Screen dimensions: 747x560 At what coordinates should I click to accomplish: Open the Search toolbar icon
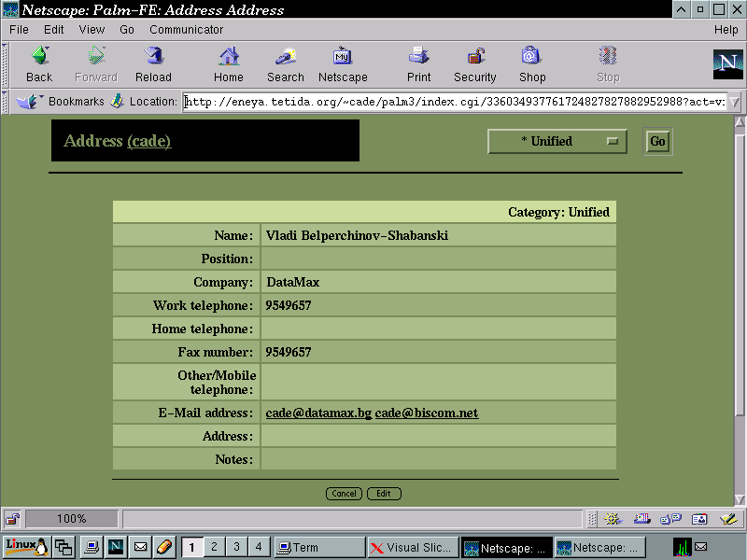click(x=285, y=64)
